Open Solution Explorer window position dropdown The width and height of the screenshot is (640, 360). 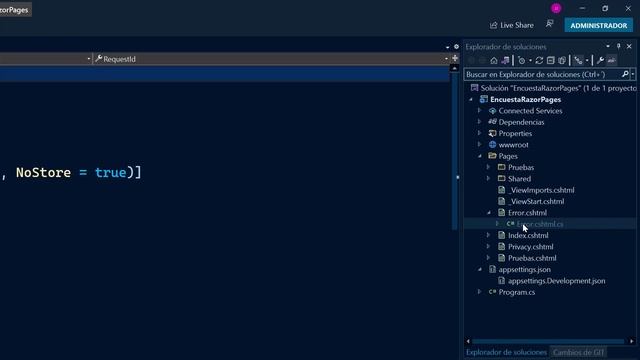(x=608, y=46)
